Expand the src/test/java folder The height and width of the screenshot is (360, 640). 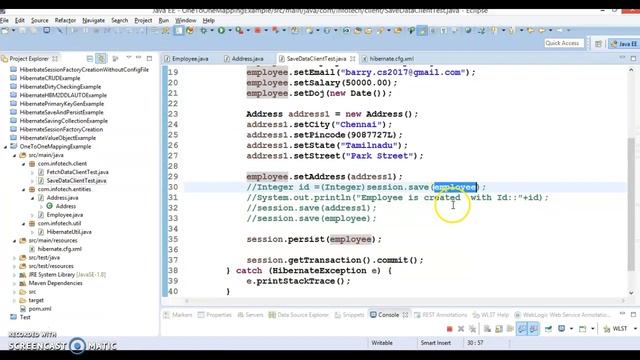click(15, 258)
